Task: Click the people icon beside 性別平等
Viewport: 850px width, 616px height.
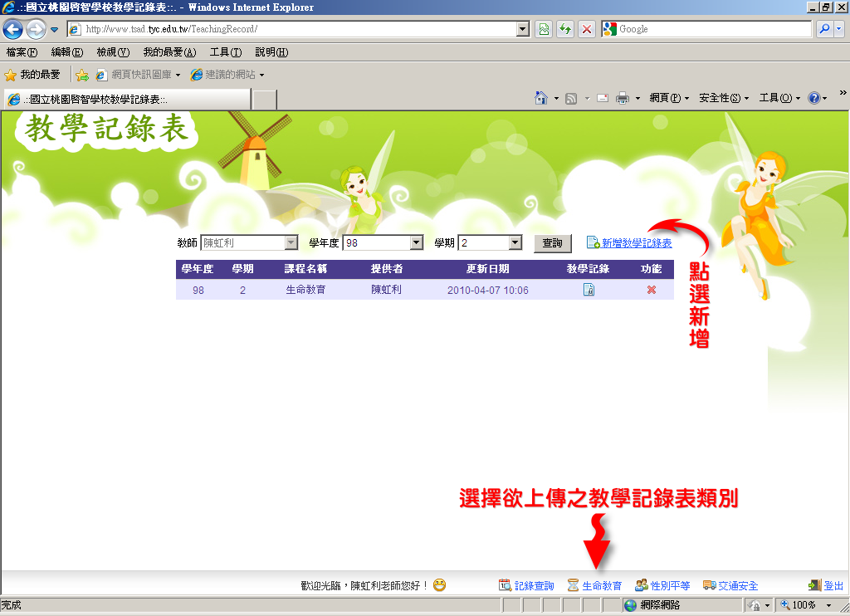Action: tap(642, 585)
